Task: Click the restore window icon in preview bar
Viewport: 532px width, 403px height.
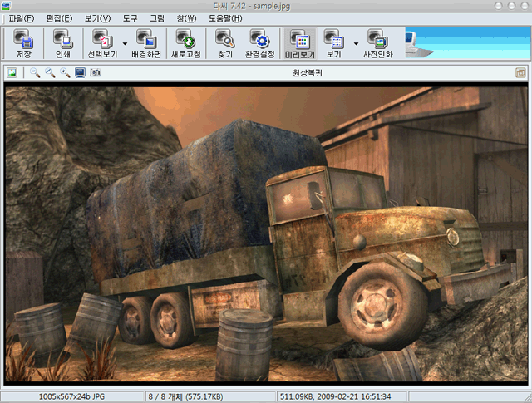Action: (x=520, y=72)
